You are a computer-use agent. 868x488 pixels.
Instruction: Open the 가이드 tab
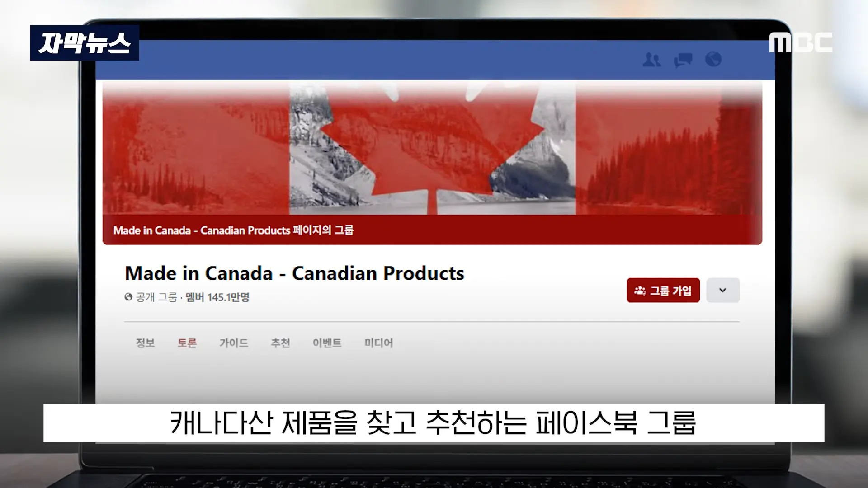tap(234, 343)
